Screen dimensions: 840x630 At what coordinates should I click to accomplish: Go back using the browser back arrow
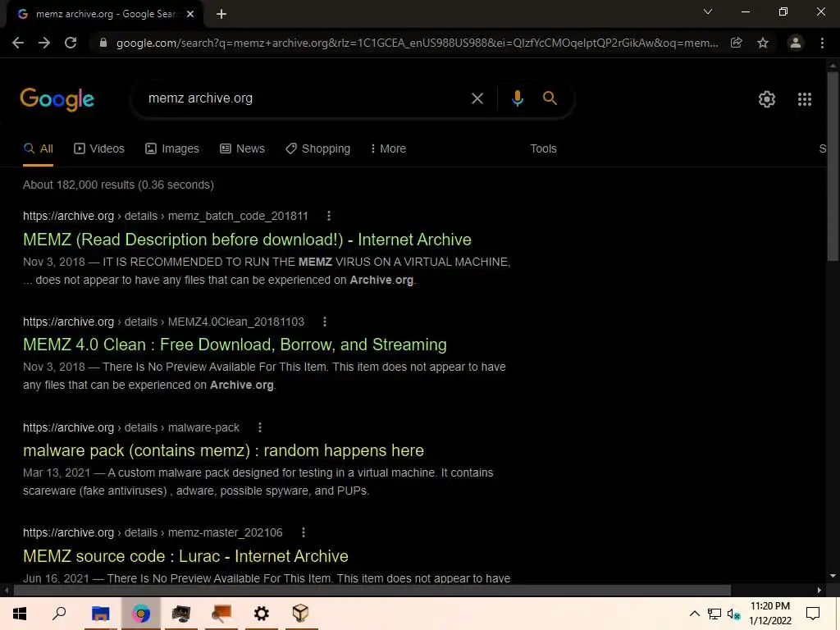[18, 43]
